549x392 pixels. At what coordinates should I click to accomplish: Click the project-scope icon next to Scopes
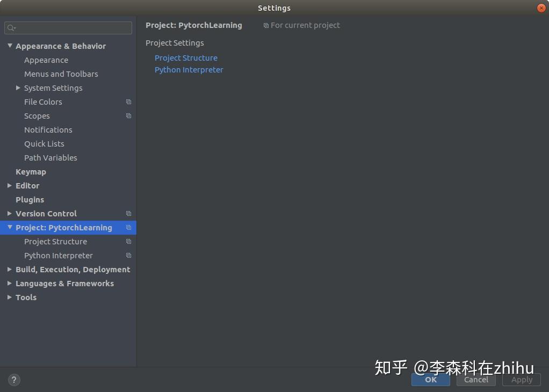pyautogui.click(x=128, y=115)
